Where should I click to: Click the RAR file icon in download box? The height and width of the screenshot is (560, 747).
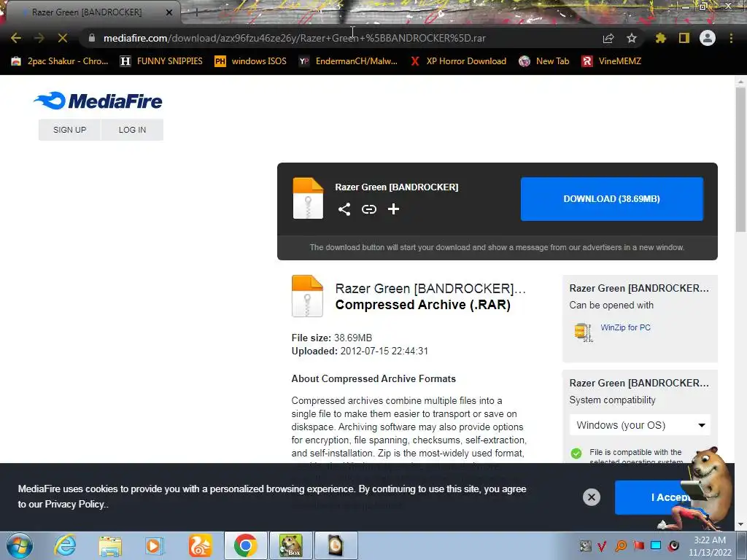pyautogui.click(x=308, y=198)
